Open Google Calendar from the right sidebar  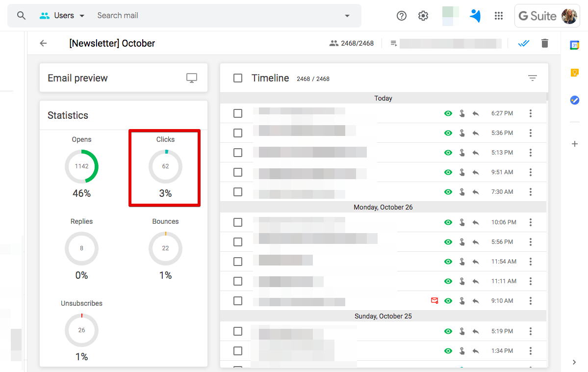tap(574, 44)
